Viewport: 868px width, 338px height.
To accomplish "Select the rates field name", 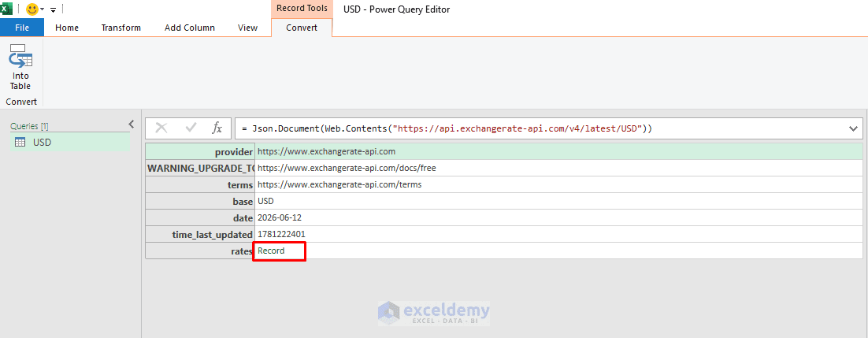I will pos(200,251).
